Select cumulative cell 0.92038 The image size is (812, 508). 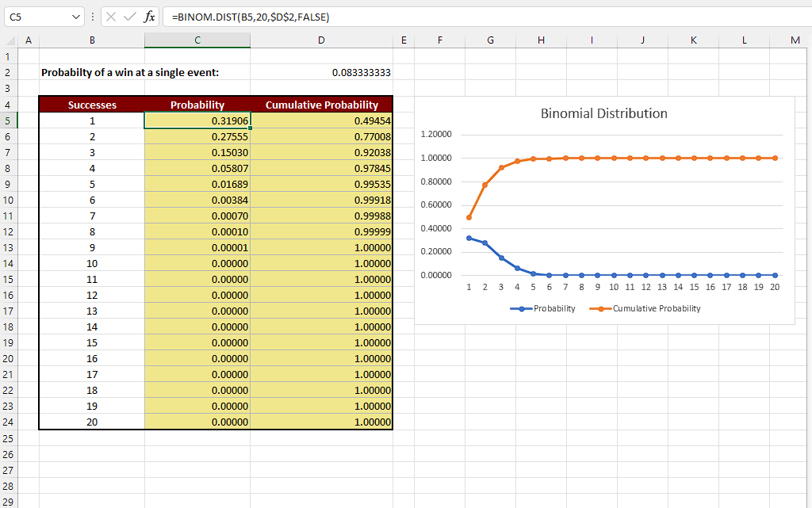point(322,153)
